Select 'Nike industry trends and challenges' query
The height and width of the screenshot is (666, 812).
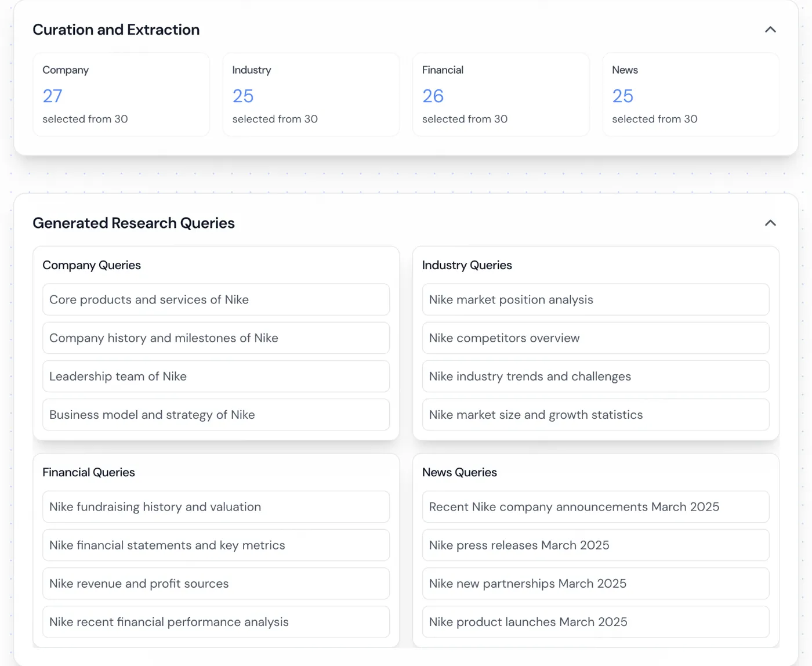[596, 376]
